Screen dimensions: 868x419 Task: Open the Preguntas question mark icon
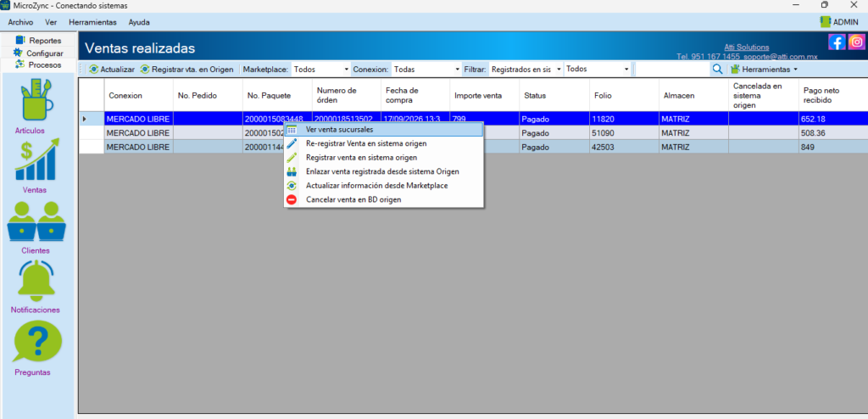coord(37,342)
